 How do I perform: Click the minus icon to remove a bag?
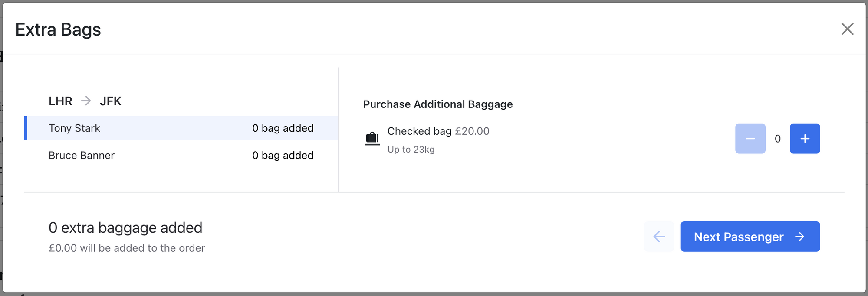(750, 138)
